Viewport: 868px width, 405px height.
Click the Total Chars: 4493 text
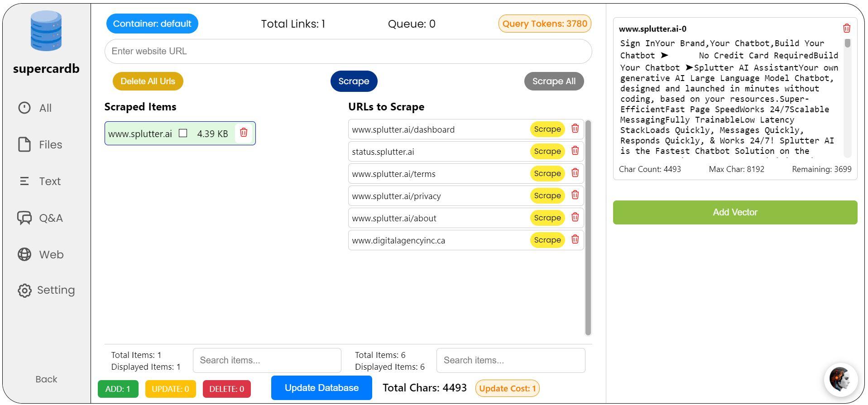(x=425, y=388)
